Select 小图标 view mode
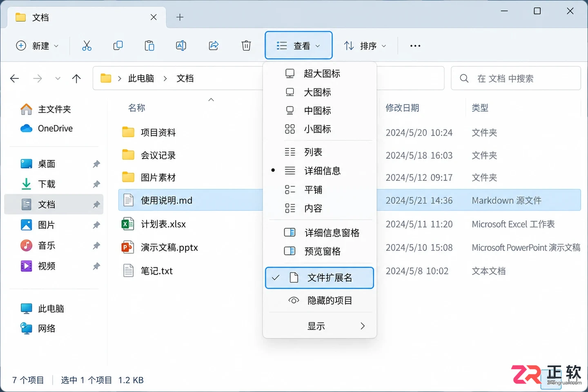 click(319, 129)
